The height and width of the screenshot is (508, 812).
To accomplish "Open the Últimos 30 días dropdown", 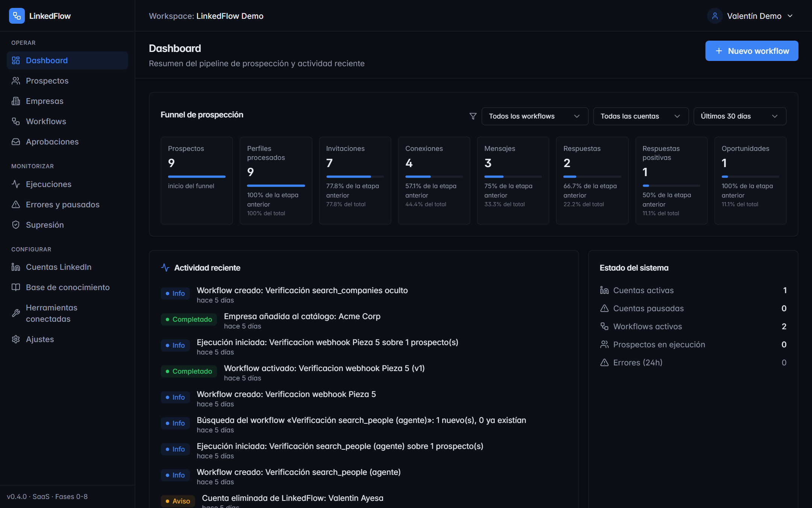I will [739, 116].
